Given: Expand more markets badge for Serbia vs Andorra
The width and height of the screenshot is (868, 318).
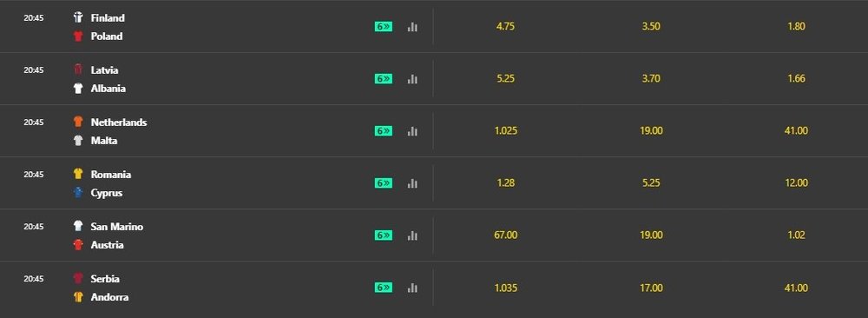Looking at the screenshot, I should click(x=384, y=288).
